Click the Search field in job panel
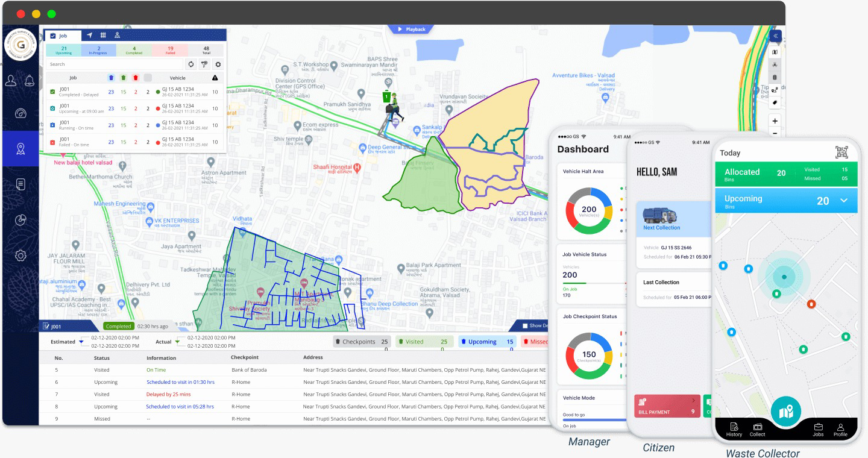This screenshot has height=458, width=868. coord(115,64)
